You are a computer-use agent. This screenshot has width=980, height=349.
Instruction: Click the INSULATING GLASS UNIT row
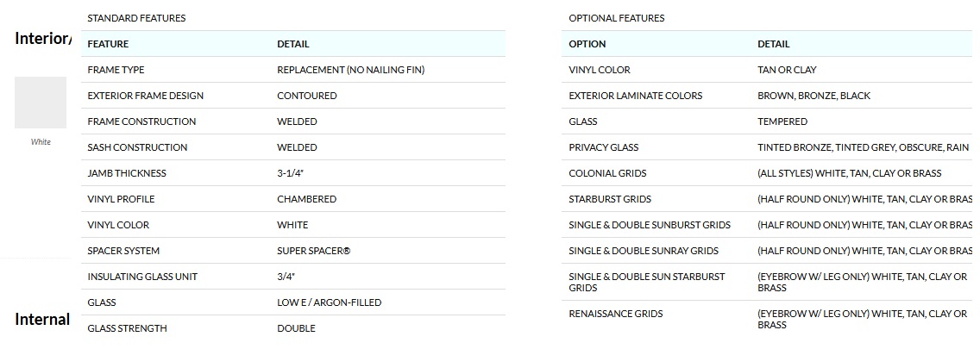coord(142,277)
